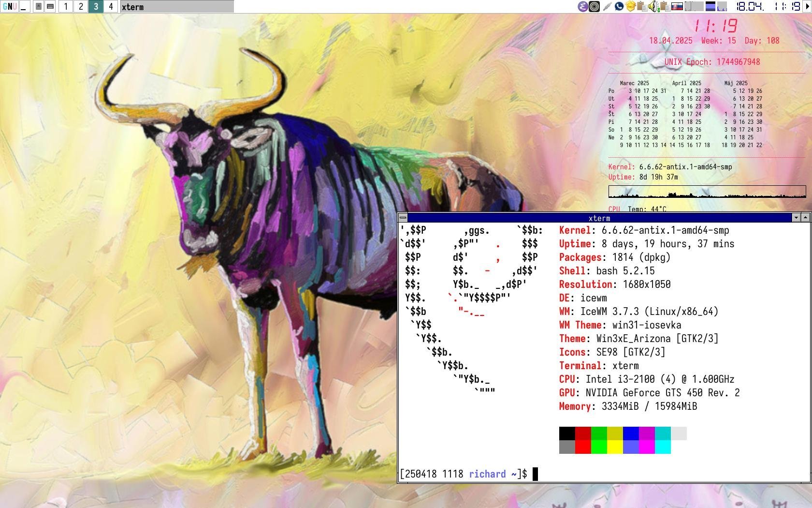The image size is (812, 508).
Task: Switch to workspace 4
Action: [111, 6]
